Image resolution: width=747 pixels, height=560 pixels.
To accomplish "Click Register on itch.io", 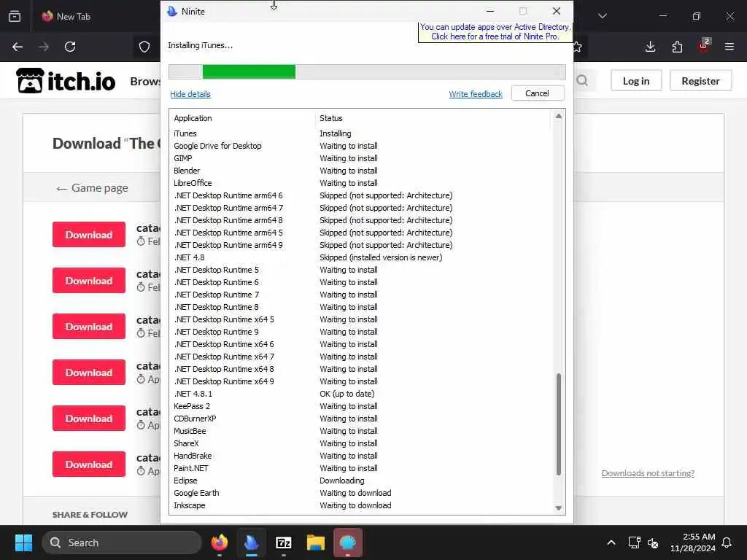I will pos(700,81).
